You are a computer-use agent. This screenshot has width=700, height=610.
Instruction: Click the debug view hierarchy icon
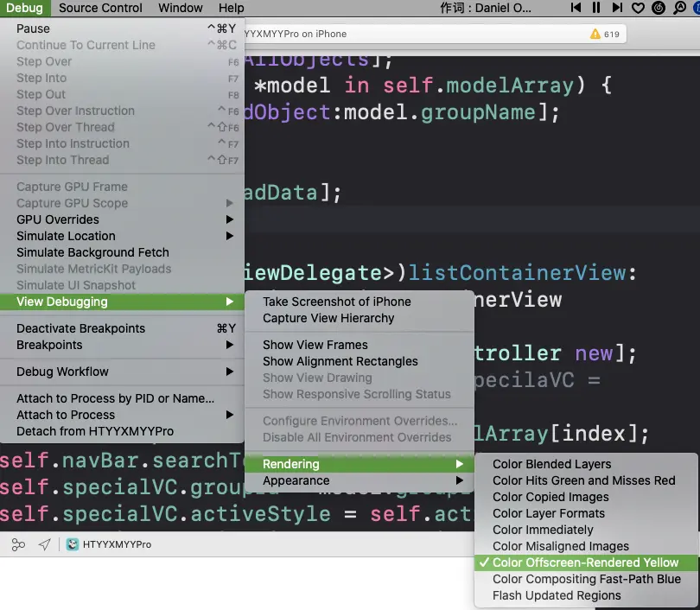(18, 544)
